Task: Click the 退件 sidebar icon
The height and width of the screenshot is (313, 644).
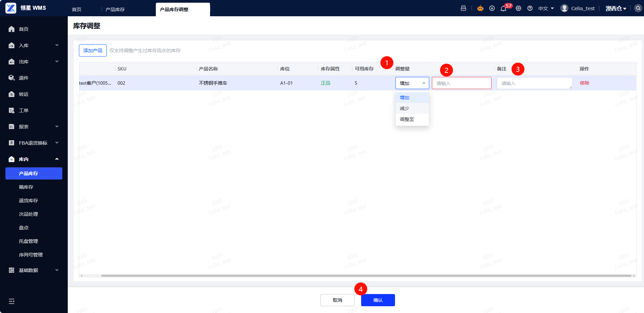Action: [12, 78]
